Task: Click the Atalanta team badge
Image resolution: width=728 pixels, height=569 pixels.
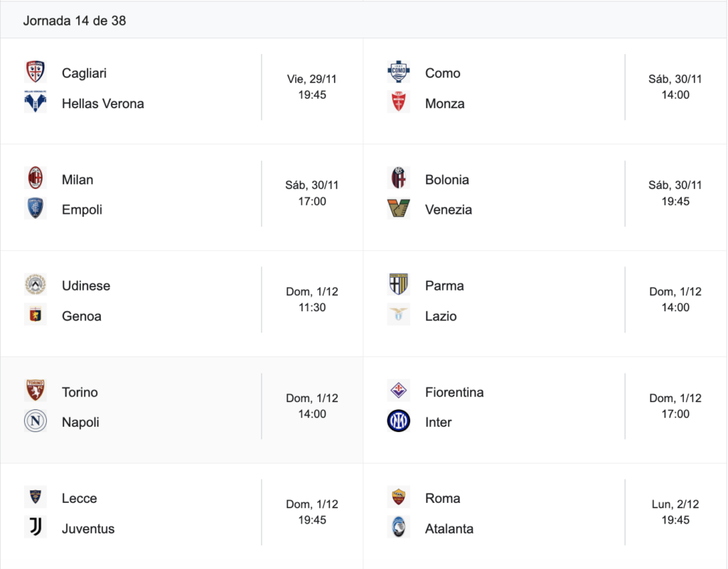Action: [398, 527]
